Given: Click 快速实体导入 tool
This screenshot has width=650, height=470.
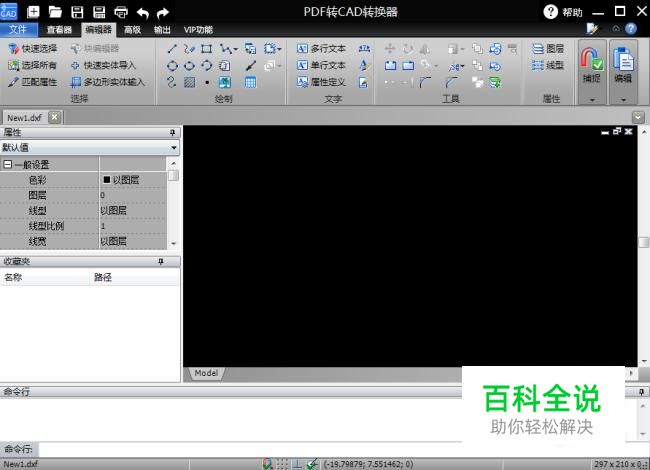Looking at the screenshot, I should click(103, 65).
